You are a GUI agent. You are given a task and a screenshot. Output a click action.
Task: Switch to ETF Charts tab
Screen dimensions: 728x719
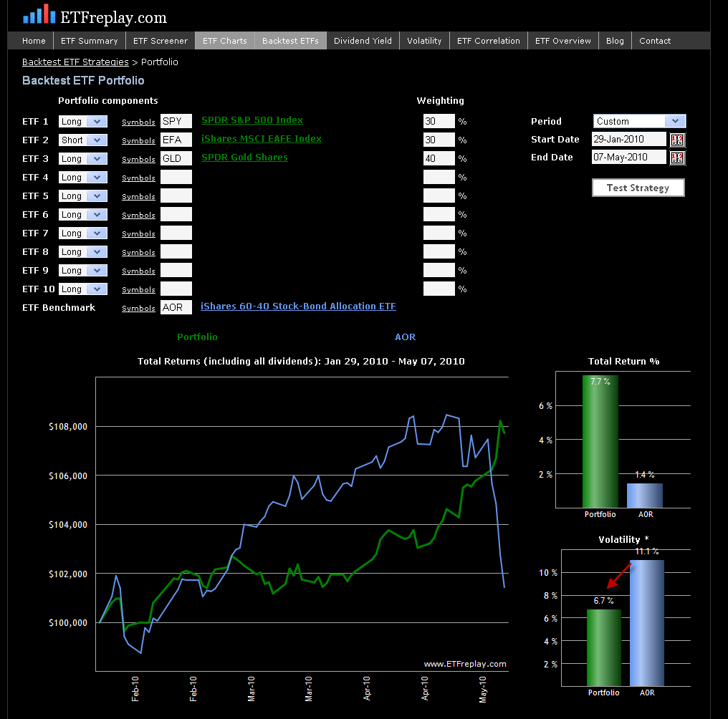(225, 41)
